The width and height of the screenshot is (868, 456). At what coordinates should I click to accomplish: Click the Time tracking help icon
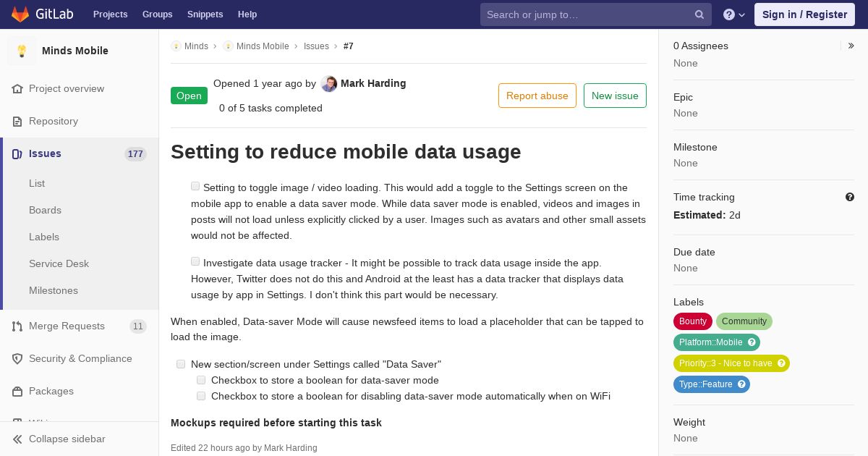pyautogui.click(x=850, y=197)
